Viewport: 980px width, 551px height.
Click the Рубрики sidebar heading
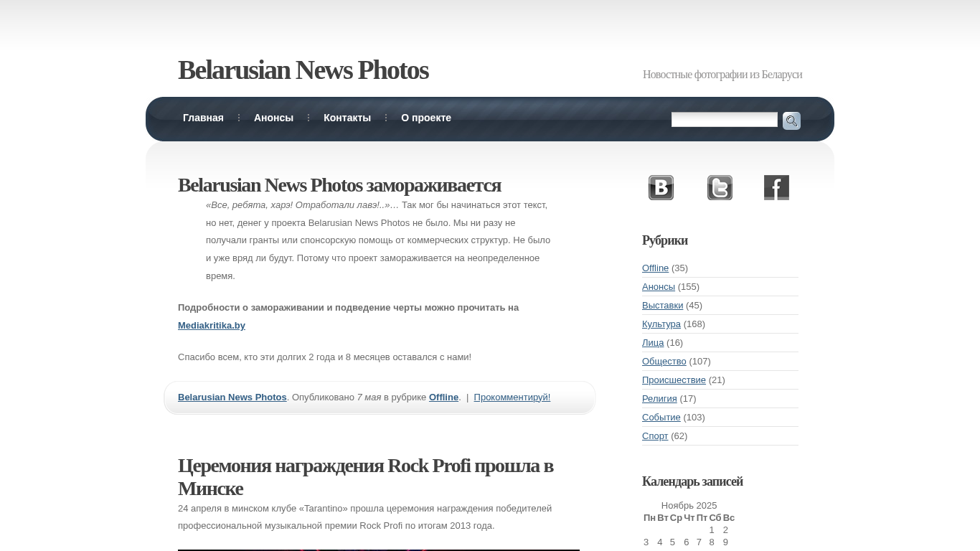tap(665, 240)
